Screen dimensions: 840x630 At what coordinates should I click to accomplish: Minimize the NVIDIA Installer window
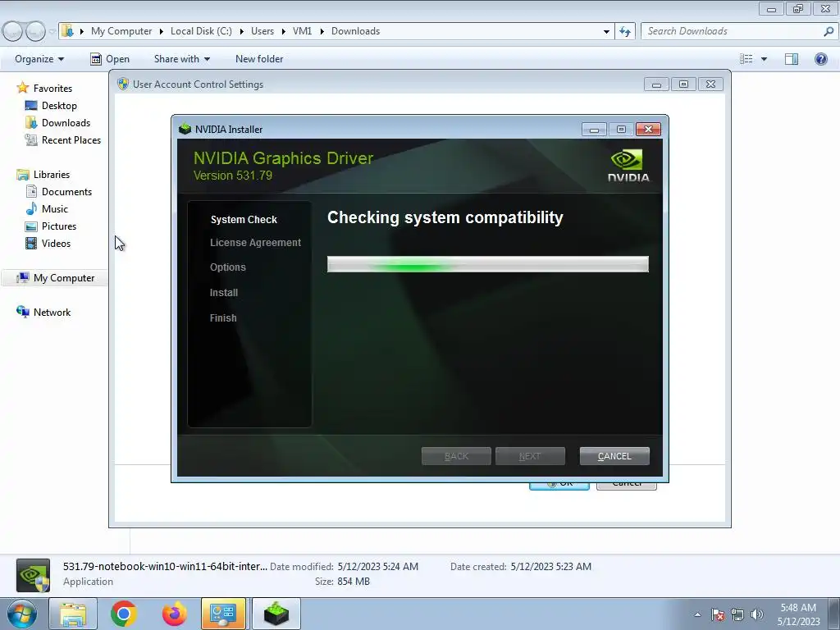pos(594,129)
